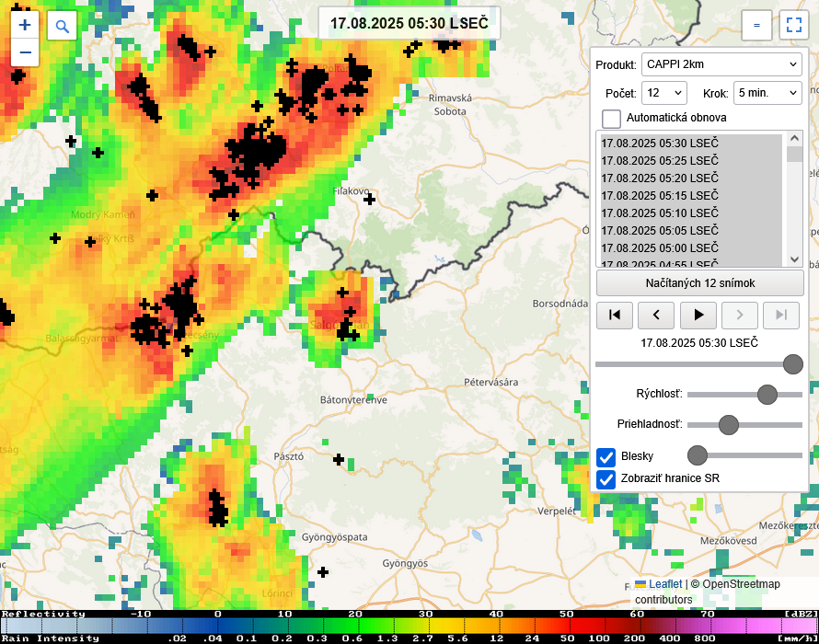This screenshot has width=819, height=644.
Task: Open the map location search
Action: [x=63, y=26]
